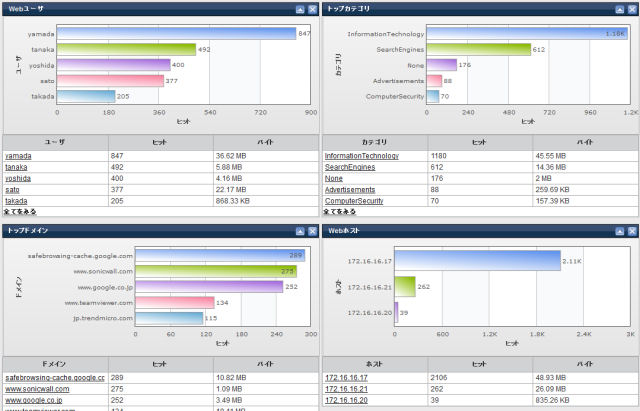This screenshot has width=640, height=411.
Task: Open safebrowsing-cache.google domain link
Action: [55, 378]
